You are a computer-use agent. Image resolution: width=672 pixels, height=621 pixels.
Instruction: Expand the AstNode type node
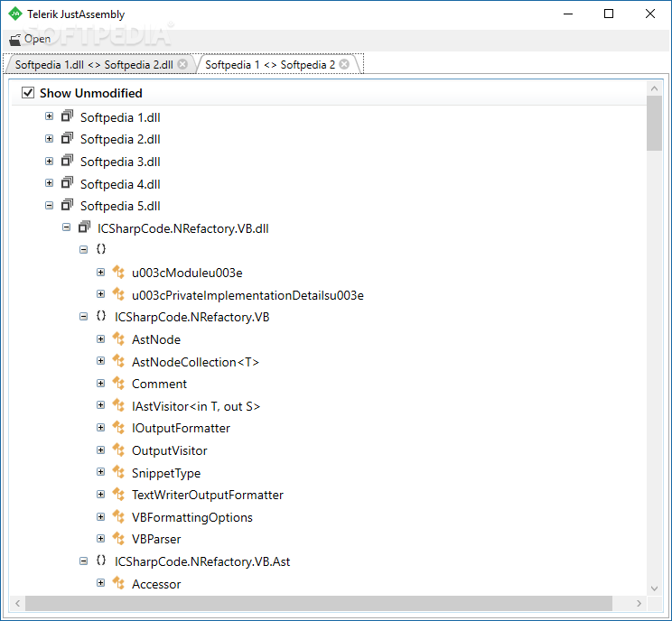coord(101,339)
